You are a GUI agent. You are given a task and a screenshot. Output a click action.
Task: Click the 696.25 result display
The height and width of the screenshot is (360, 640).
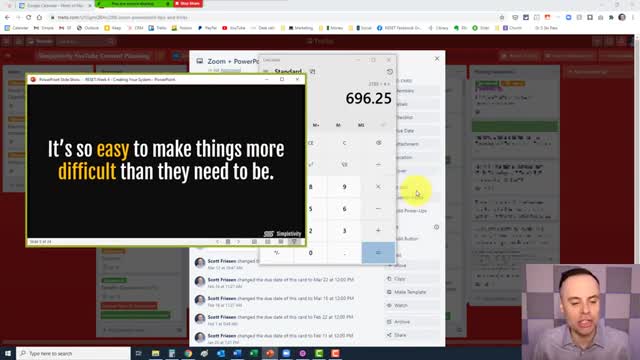368,98
